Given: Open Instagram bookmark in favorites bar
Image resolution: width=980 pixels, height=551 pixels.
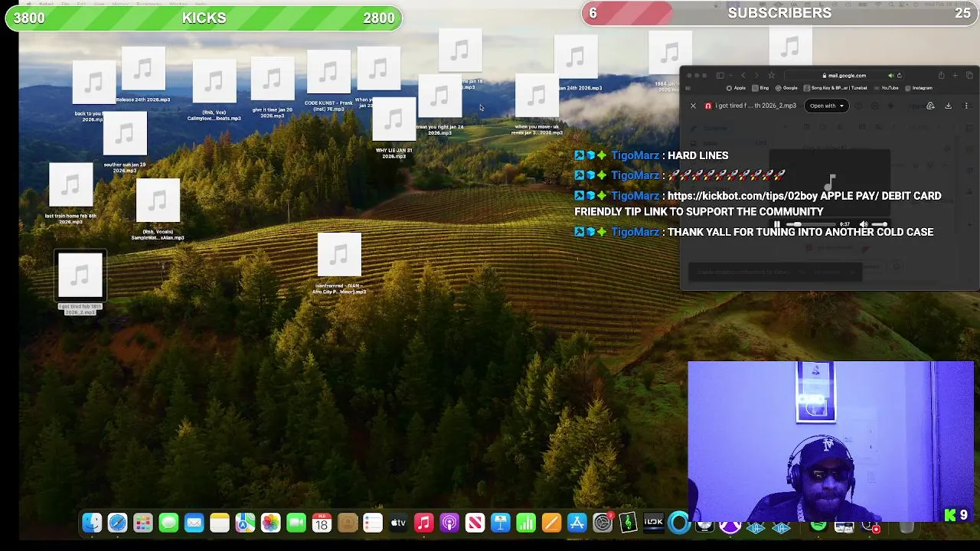Looking at the screenshot, I should 920,88.
